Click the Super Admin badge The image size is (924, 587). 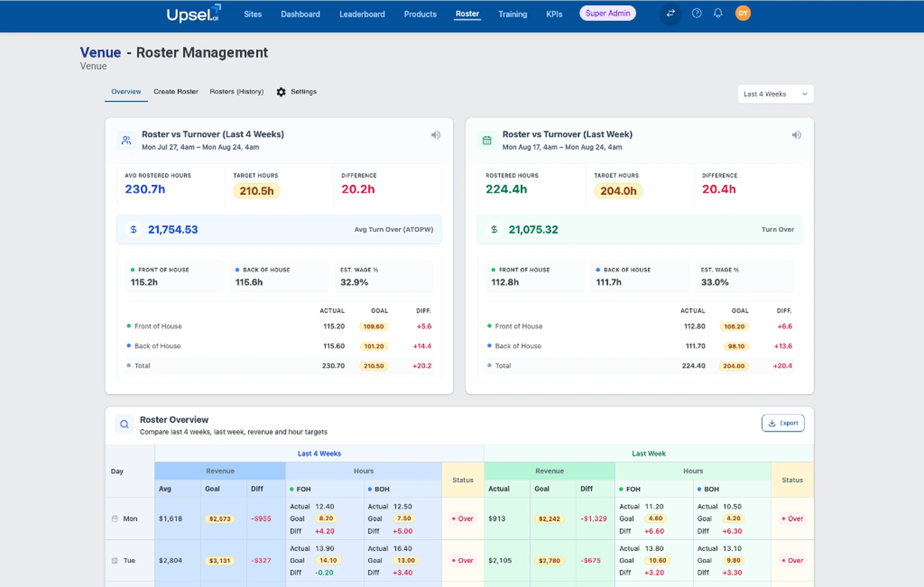click(x=608, y=13)
